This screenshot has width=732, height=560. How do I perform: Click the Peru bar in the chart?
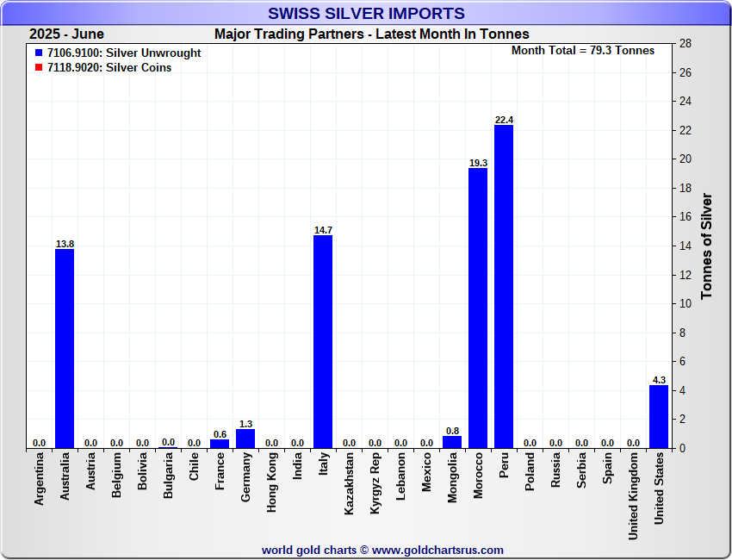pos(504,286)
